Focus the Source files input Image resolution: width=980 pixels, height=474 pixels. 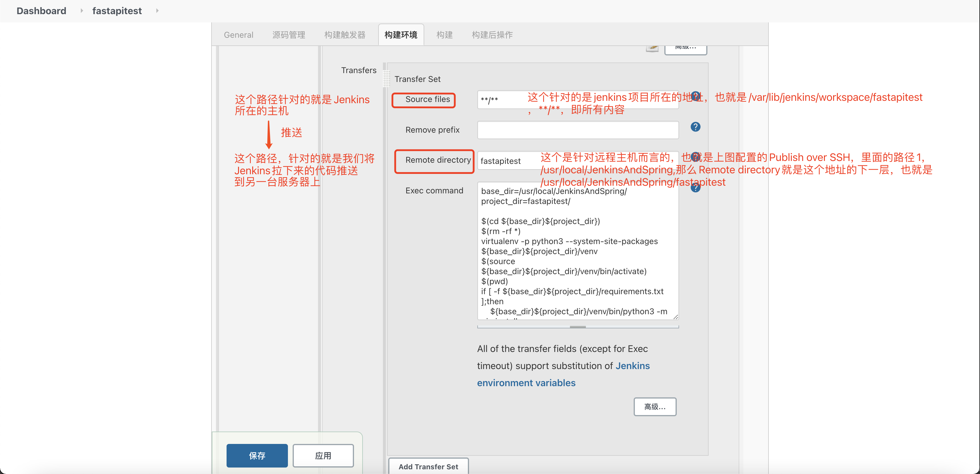[578, 100]
